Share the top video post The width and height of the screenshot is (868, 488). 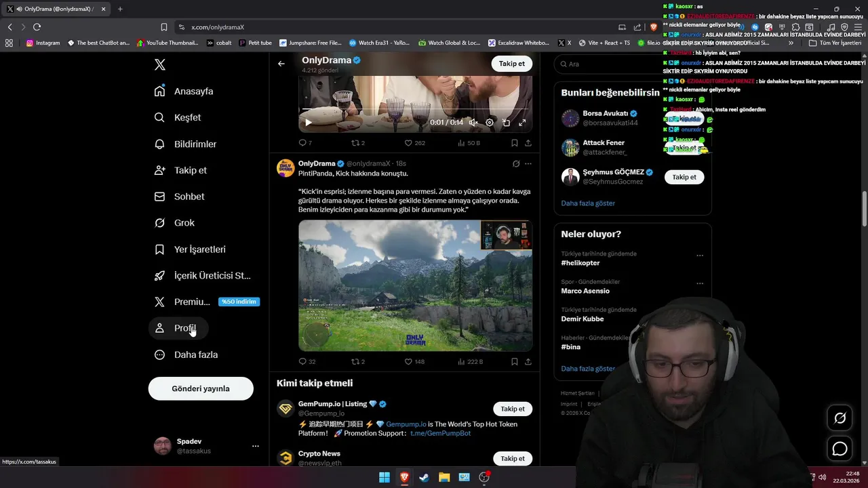528,143
